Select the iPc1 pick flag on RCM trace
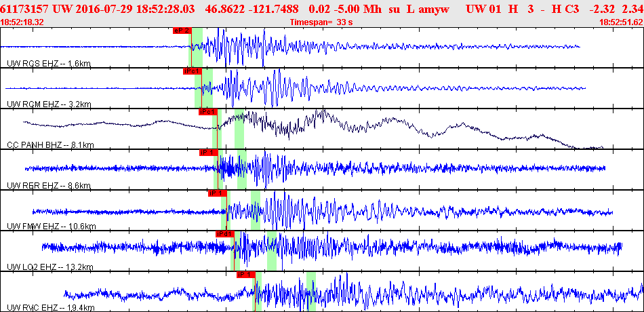The height and width of the screenshot is (312, 644). click(x=192, y=71)
